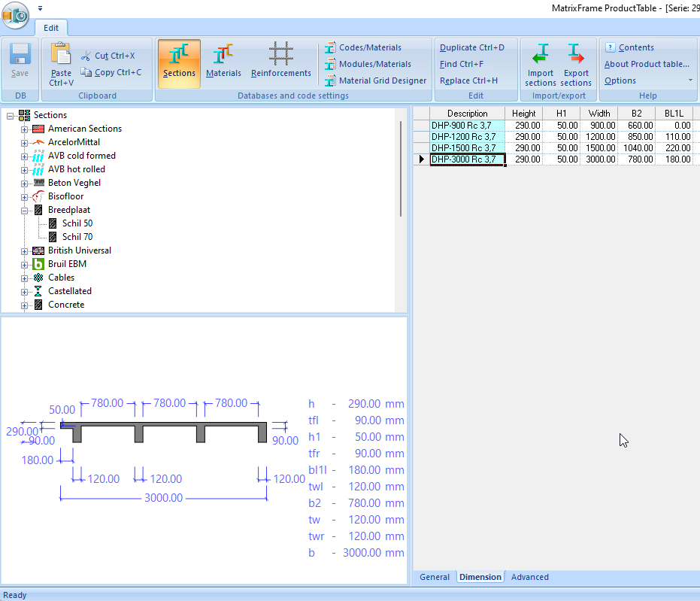The width and height of the screenshot is (700, 601).
Task: Click the Paste clipboard icon
Action: point(61,53)
